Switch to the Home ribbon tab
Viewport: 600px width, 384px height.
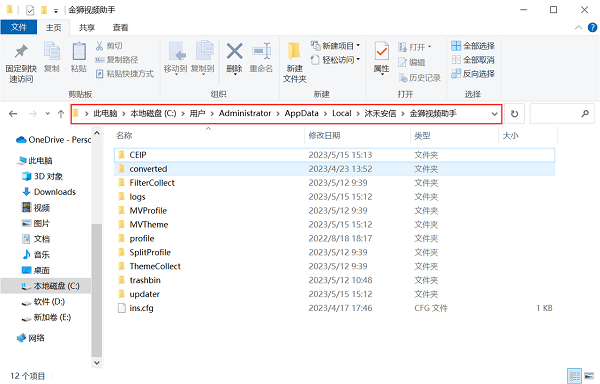[x=54, y=28]
